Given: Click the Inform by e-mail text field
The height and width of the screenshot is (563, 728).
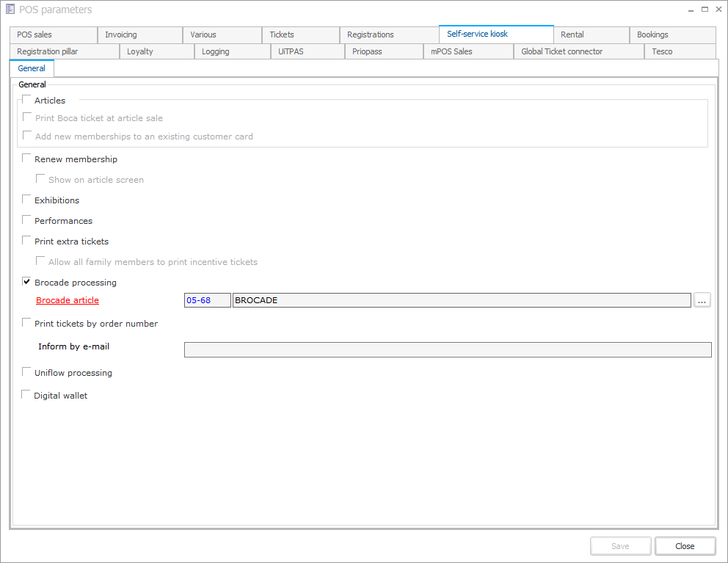Looking at the screenshot, I should (x=447, y=349).
